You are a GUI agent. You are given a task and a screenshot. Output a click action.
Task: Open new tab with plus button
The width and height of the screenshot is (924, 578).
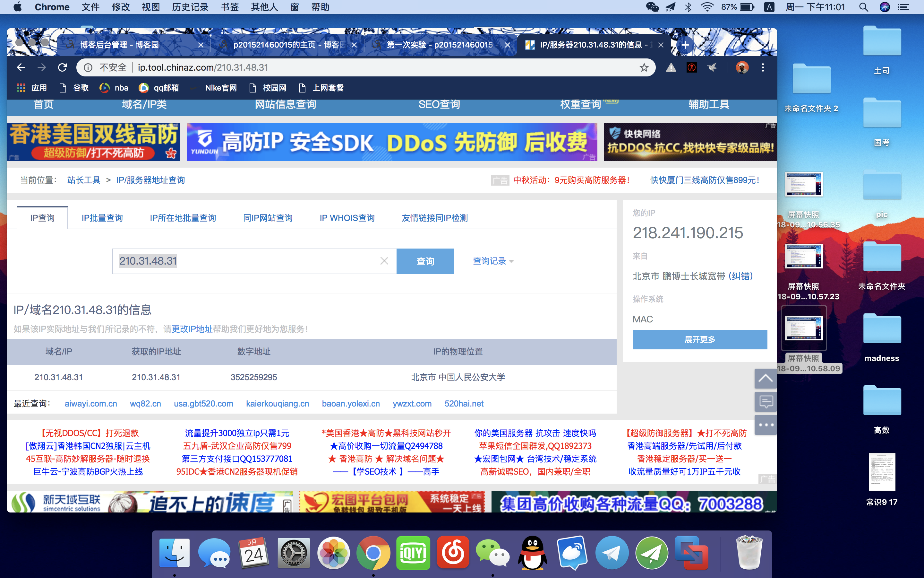click(685, 45)
